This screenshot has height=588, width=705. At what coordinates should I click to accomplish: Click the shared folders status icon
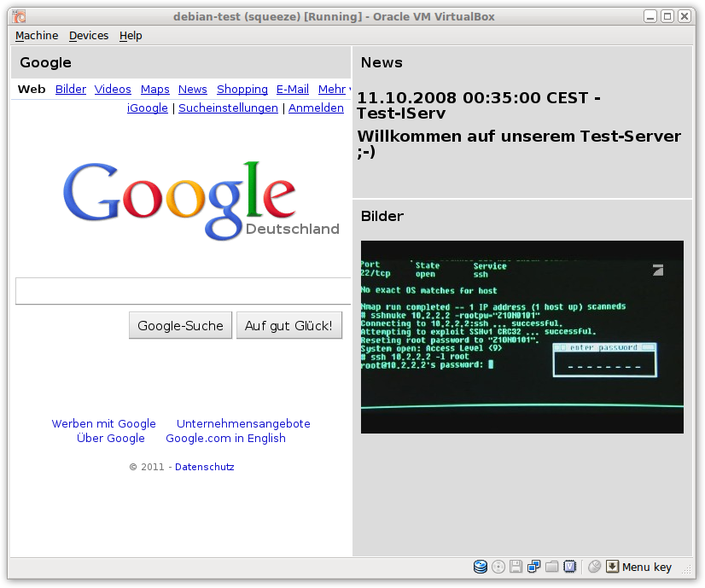(551, 567)
